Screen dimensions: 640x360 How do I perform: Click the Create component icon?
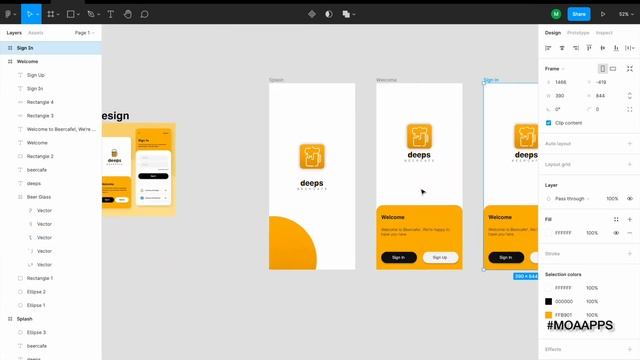click(312, 14)
